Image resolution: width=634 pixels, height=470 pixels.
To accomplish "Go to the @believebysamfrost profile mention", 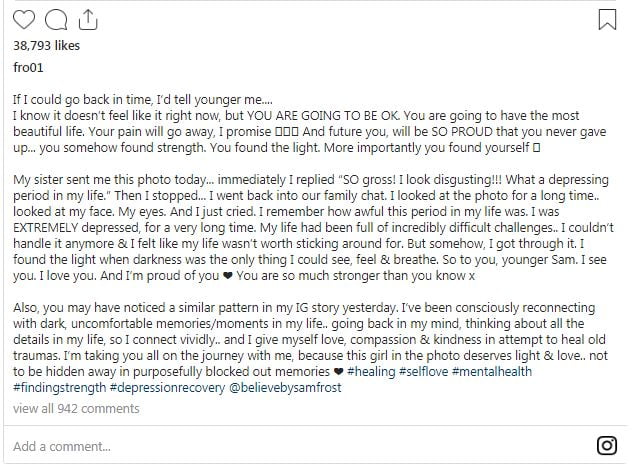I will coord(285,387).
